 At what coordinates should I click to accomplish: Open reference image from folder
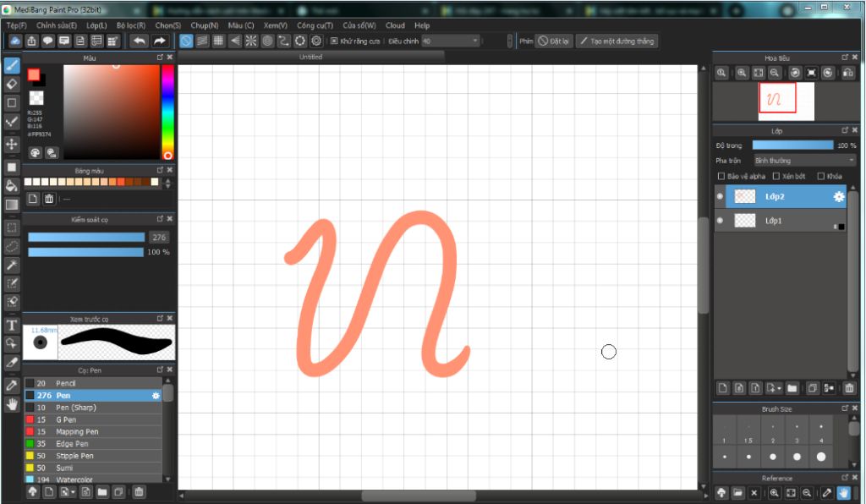[x=737, y=492]
